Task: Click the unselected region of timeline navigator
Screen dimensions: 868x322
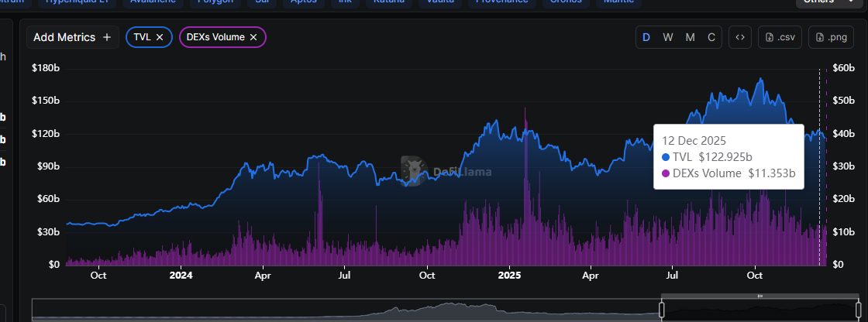Action: click(349, 310)
